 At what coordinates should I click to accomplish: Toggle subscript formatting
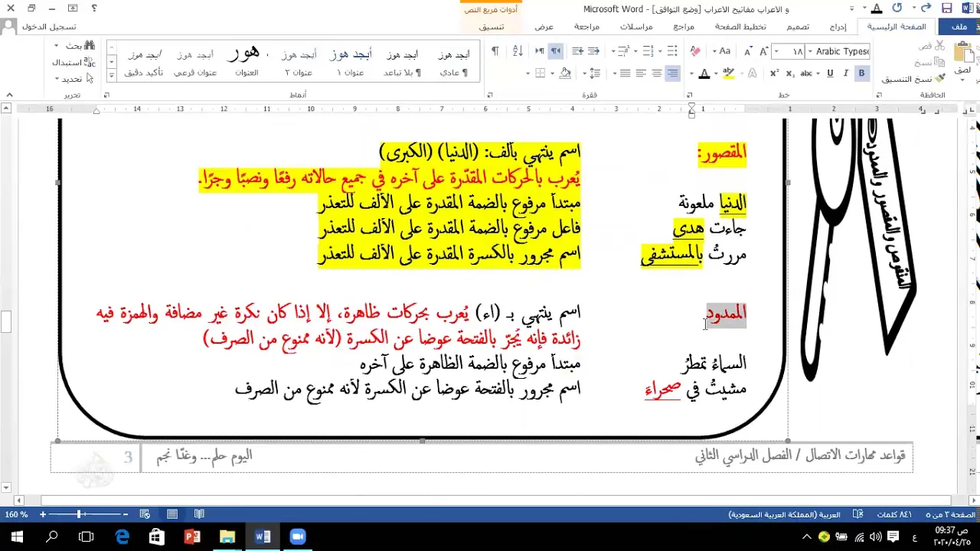tap(790, 73)
